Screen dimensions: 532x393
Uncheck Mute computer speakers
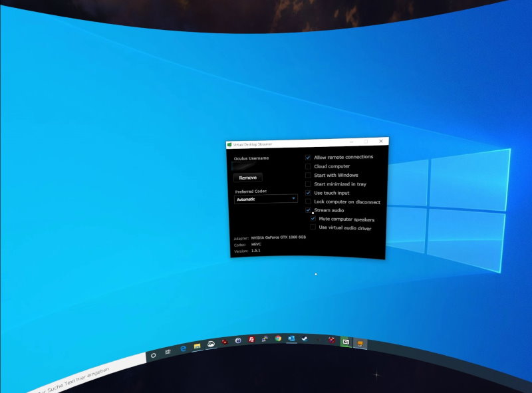click(x=313, y=219)
